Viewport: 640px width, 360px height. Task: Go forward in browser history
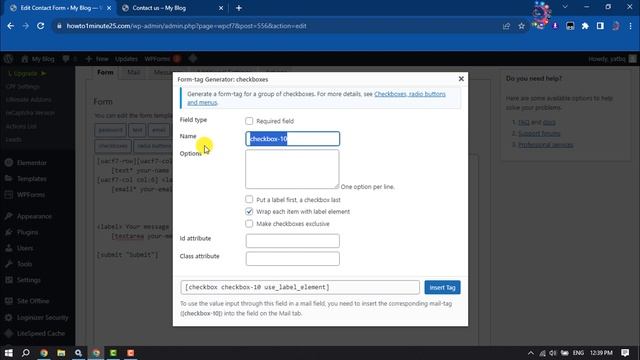(25, 26)
